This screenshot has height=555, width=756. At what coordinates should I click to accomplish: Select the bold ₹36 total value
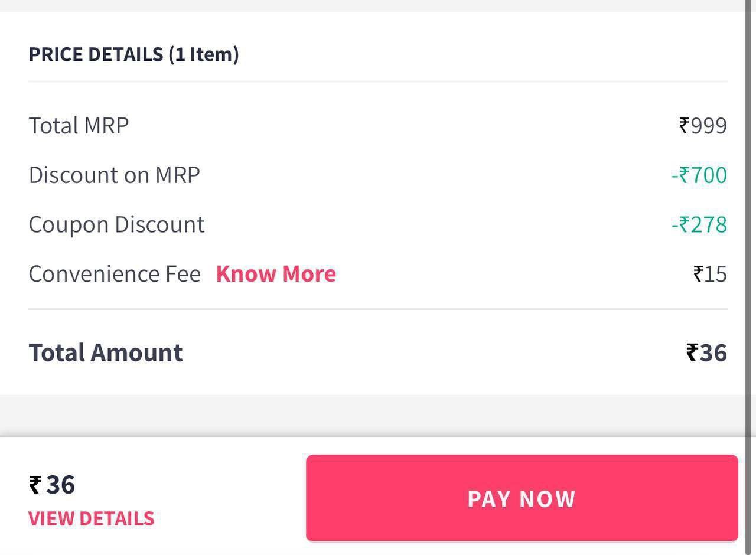(706, 352)
